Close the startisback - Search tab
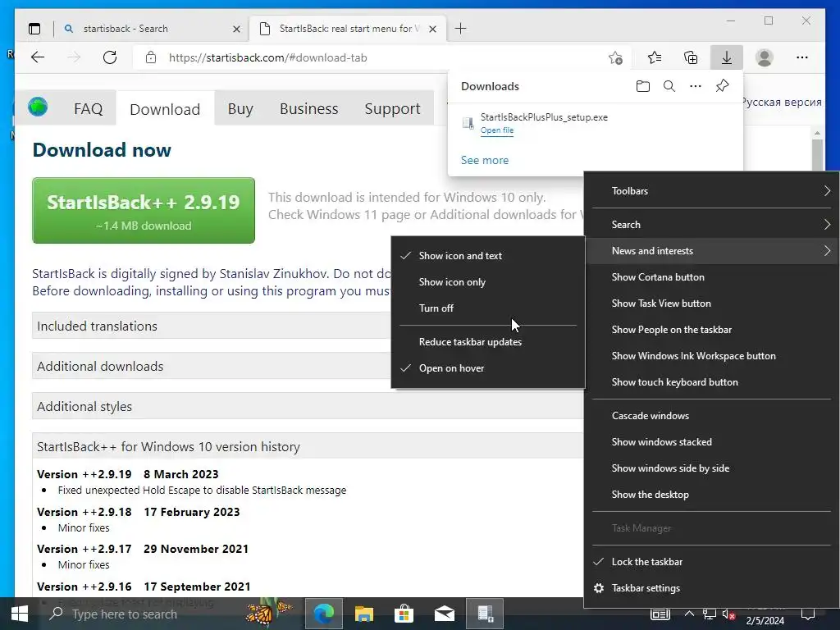Image resolution: width=840 pixels, height=630 pixels. pyautogui.click(x=236, y=29)
